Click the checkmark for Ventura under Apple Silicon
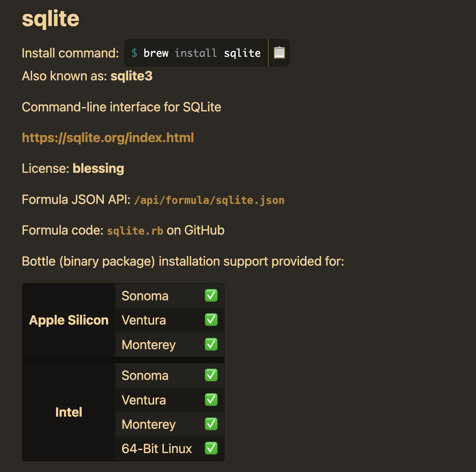Image resolution: width=476 pixels, height=472 pixels. [x=211, y=320]
